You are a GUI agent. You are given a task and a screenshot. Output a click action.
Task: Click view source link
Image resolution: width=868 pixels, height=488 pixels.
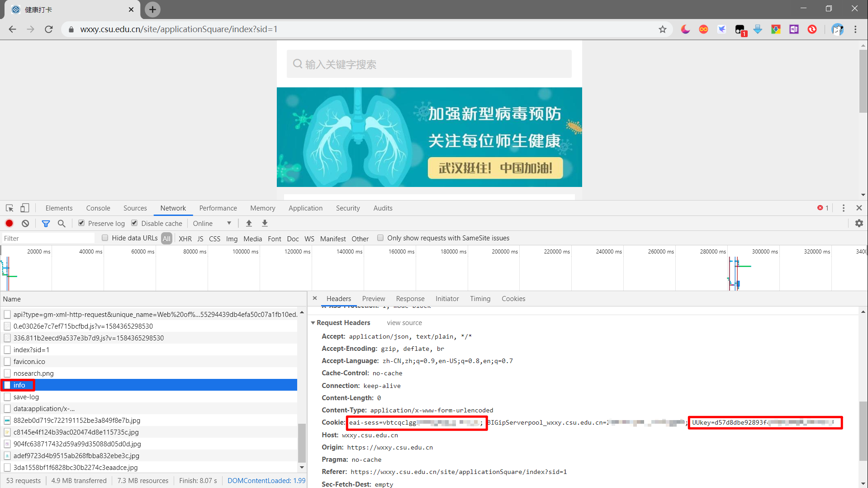pyautogui.click(x=404, y=323)
